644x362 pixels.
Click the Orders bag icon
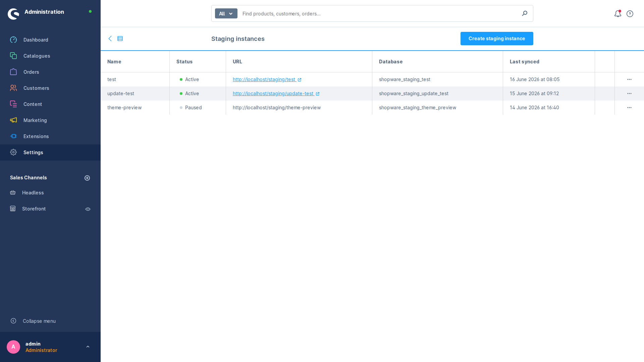click(13, 72)
